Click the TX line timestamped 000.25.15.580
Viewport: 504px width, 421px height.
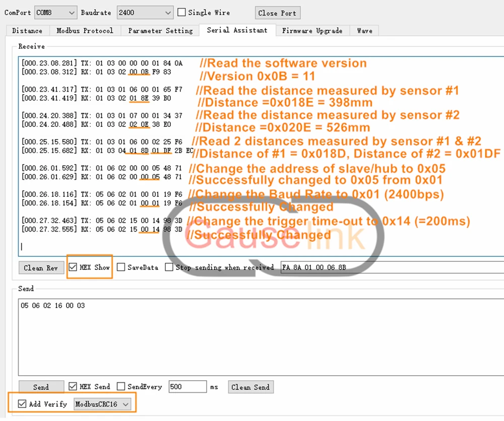click(x=102, y=142)
